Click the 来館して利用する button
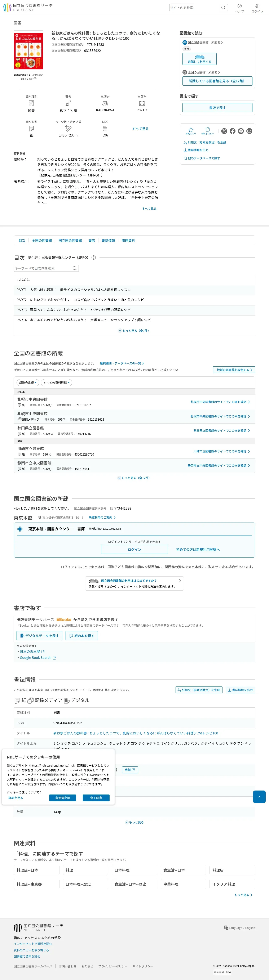This screenshot has width=269, height=980. click(199, 59)
